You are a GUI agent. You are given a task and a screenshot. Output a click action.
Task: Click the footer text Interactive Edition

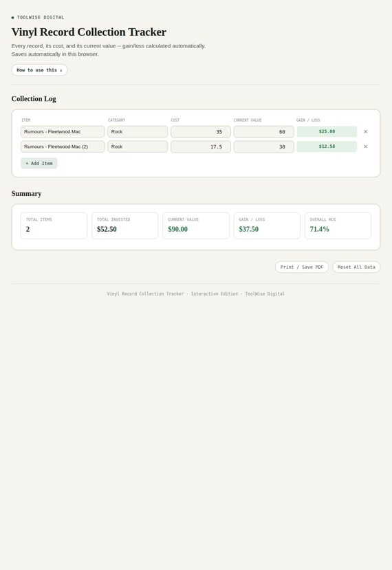[214, 294]
